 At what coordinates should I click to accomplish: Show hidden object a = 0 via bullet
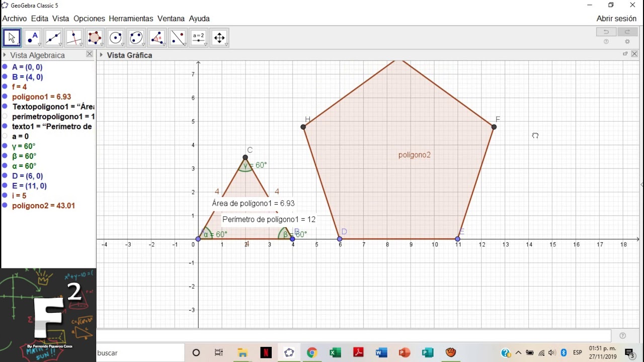[5, 136]
